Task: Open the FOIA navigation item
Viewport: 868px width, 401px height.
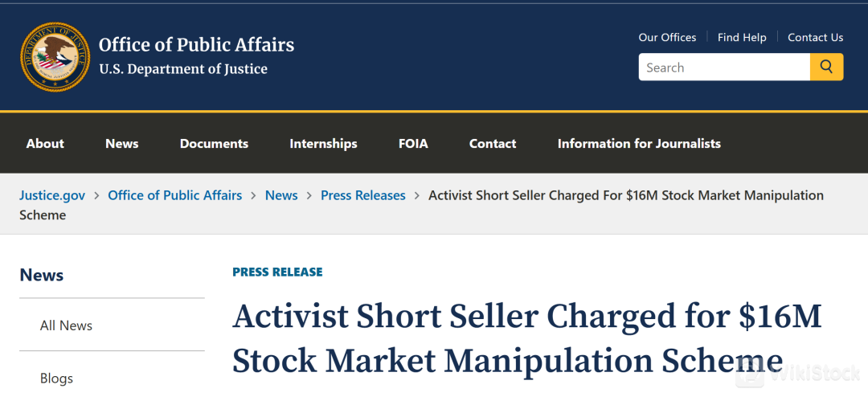Action: coord(413,143)
